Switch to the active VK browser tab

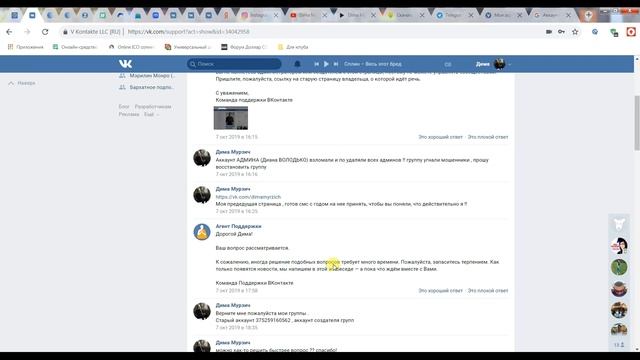(x=32, y=15)
